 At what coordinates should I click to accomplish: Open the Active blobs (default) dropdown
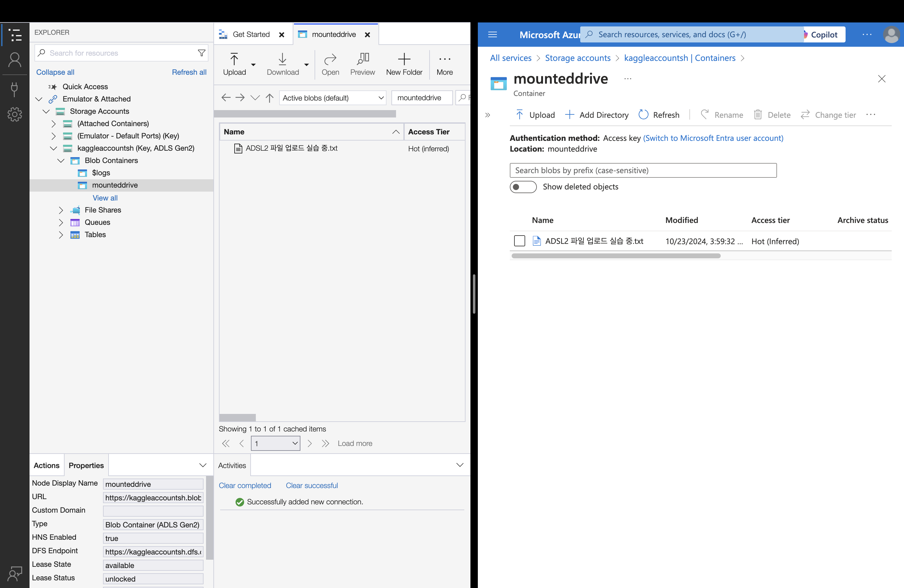pos(333,97)
